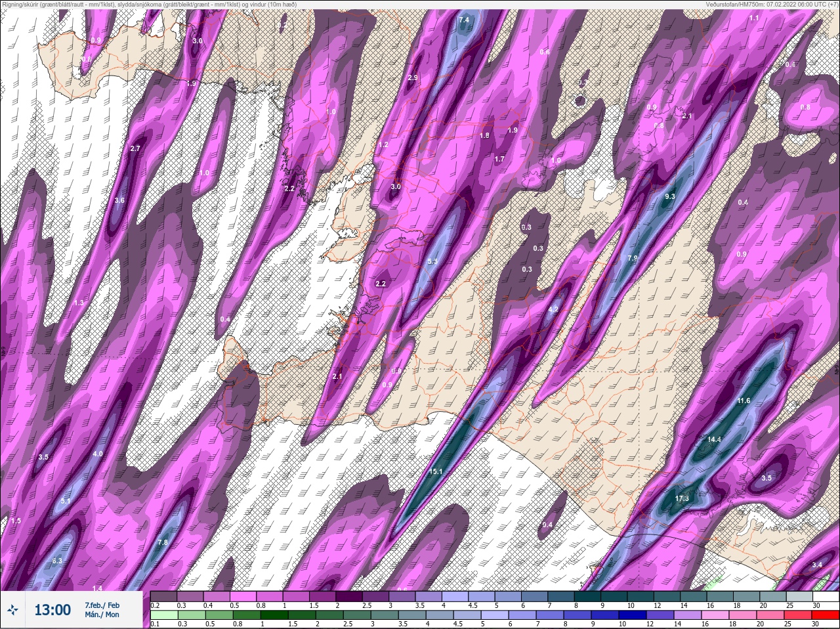Click the pale green 0.1 swatch in lower legend
The image size is (840, 629).
(x=164, y=615)
